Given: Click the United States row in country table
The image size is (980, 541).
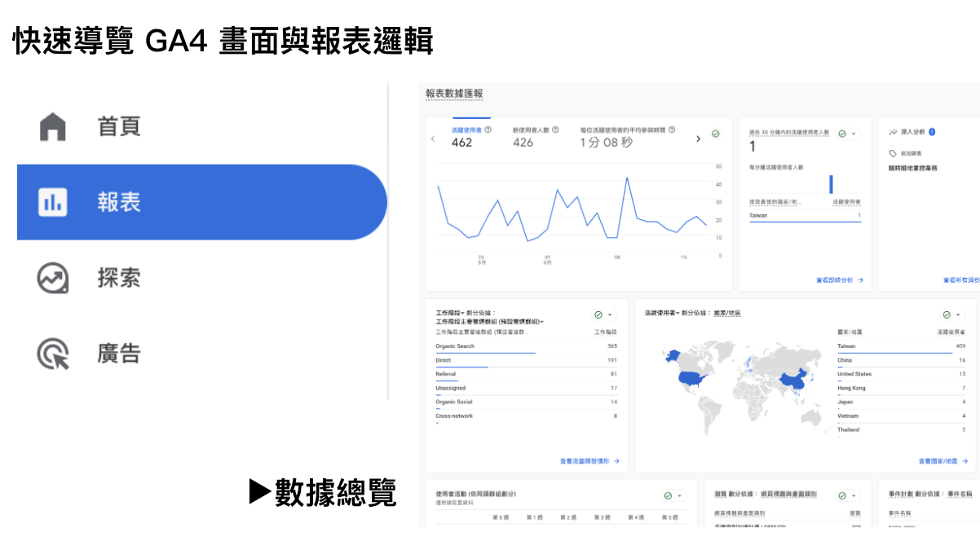Looking at the screenshot, I should coord(901,374).
